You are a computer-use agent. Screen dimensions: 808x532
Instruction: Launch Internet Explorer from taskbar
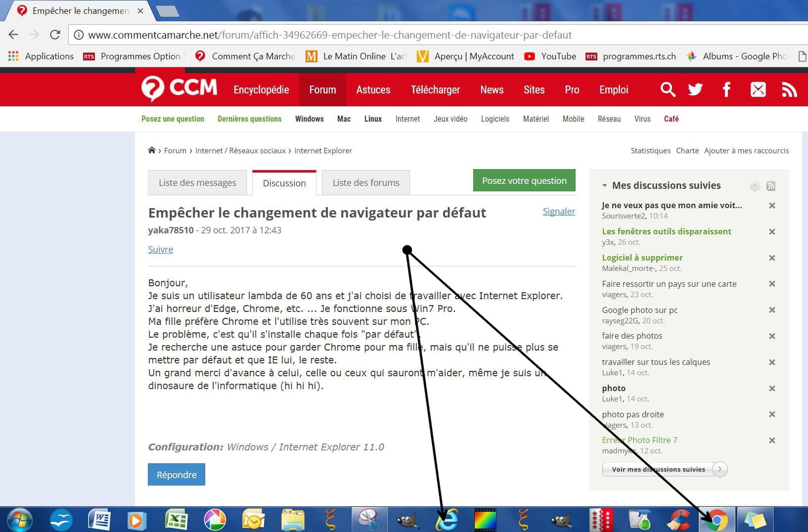click(x=447, y=520)
